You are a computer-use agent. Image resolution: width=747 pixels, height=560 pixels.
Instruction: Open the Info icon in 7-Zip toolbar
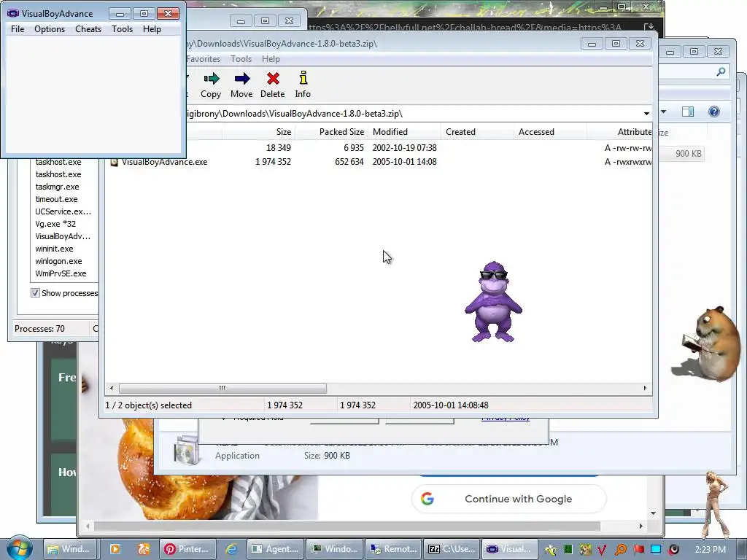(303, 77)
